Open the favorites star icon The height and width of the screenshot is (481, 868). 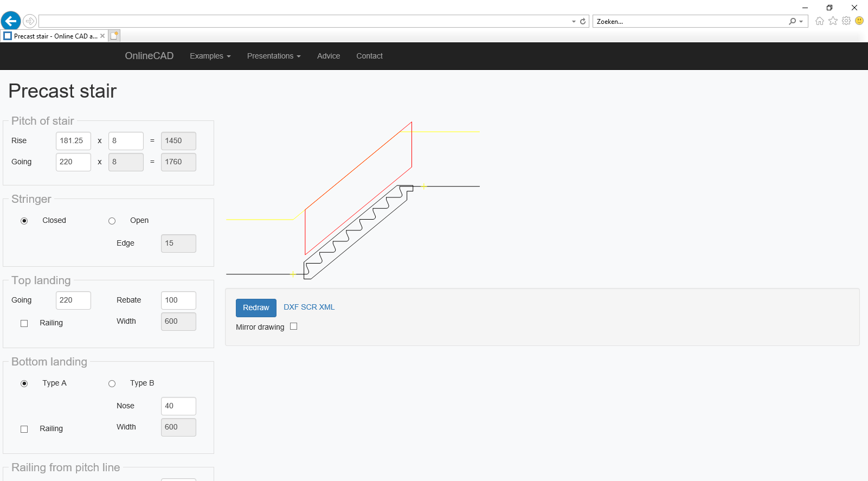pyautogui.click(x=833, y=21)
